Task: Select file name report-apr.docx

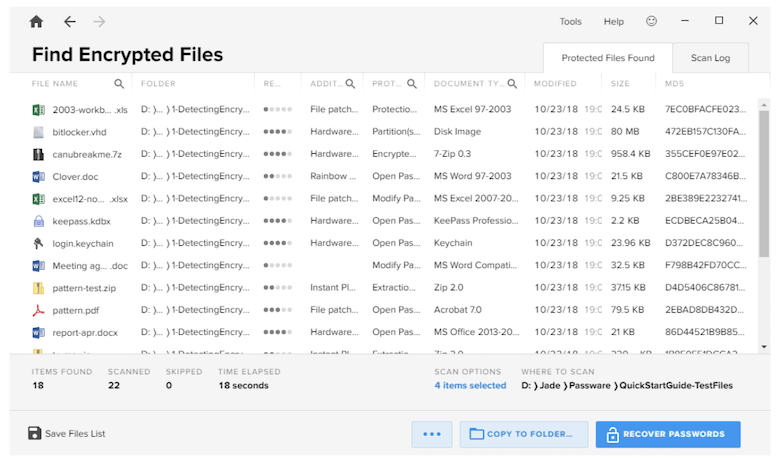Action: coord(85,333)
